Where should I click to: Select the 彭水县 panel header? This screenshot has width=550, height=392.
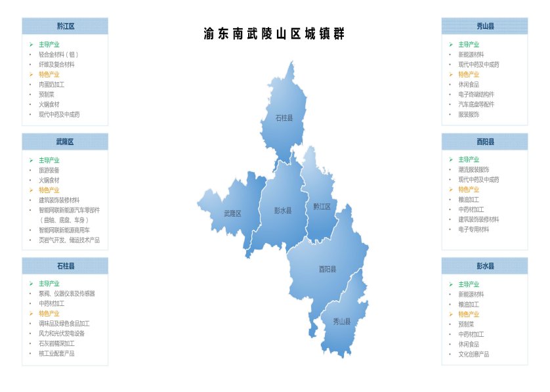485,266
